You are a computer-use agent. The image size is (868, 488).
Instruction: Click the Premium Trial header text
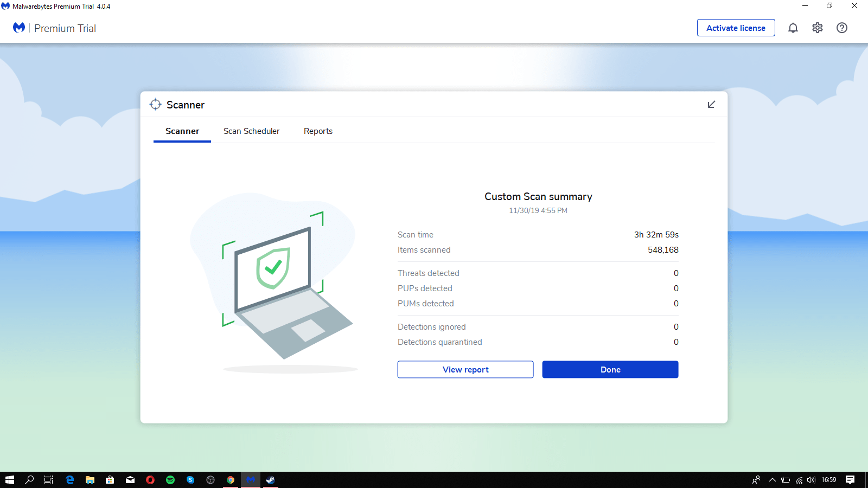click(x=65, y=28)
